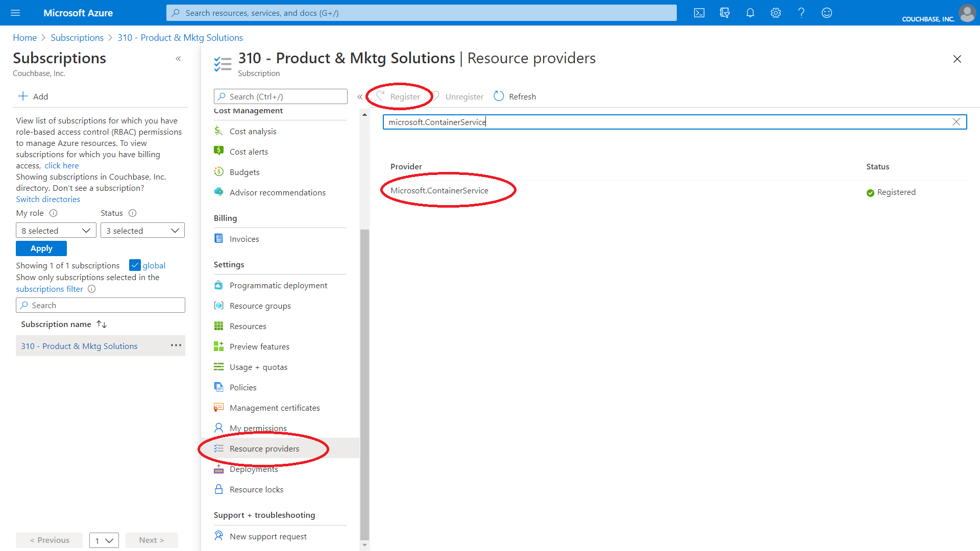980x551 pixels.
Task: Apply the subscription filters
Action: pyautogui.click(x=41, y=248)
